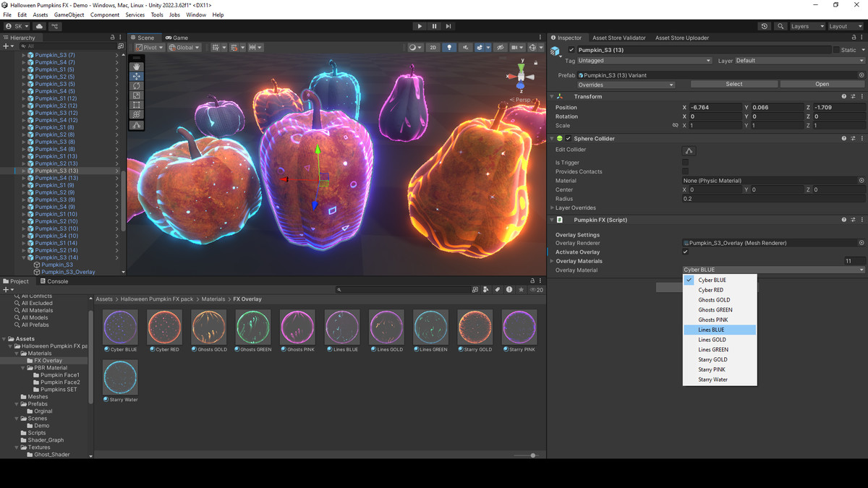Select the Edit Collider custom tool icon
The image size is (868, 488).
(x=137, y=125)
